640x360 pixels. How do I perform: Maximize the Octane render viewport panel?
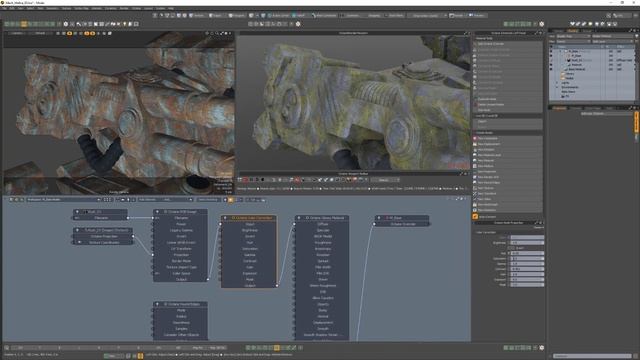click(x=466, y=33)
